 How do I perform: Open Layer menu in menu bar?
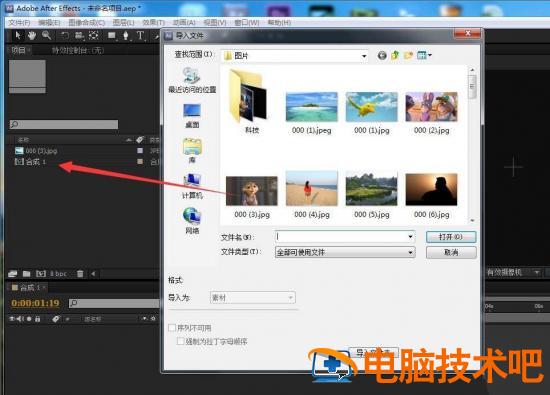point(123,22)
